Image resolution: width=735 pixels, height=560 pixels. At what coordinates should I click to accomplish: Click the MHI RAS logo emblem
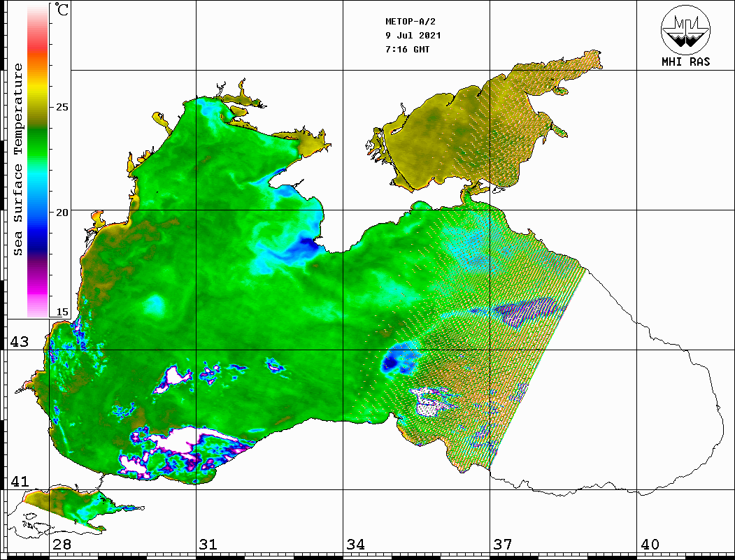pos(686,29)
